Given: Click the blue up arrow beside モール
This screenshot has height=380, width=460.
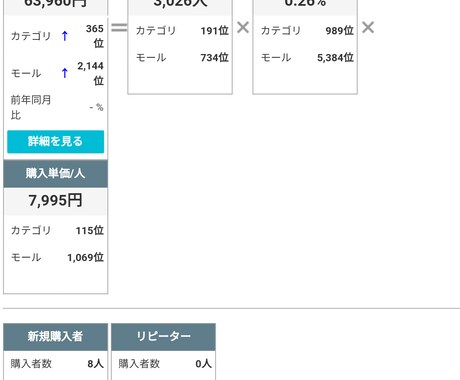Looking at the screenshot, I should pos(65,73).
